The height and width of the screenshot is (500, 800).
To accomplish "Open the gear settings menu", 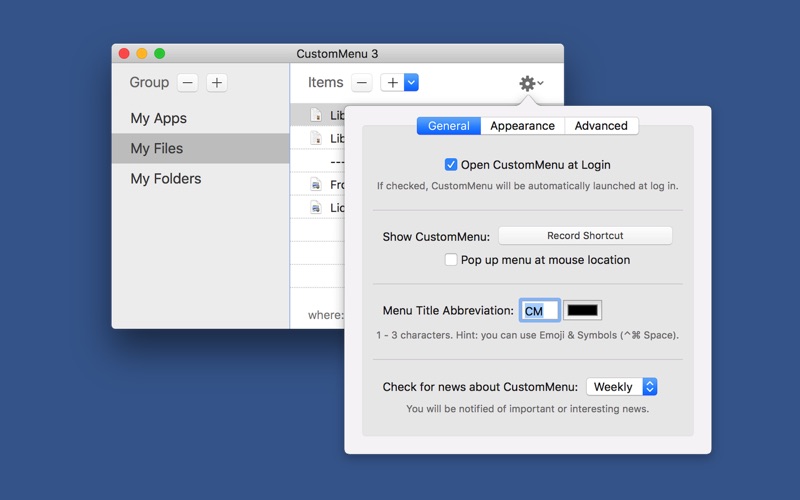I will click(x=531, y=83).
